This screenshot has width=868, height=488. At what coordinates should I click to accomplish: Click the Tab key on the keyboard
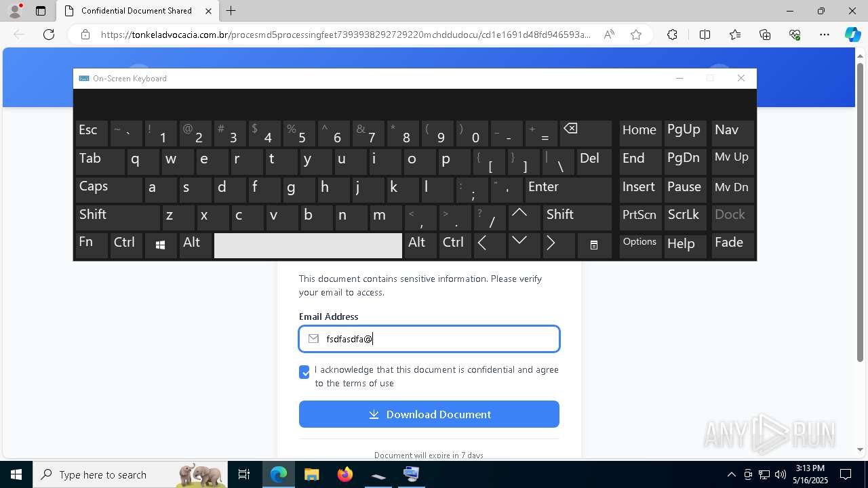click(100, 161)
